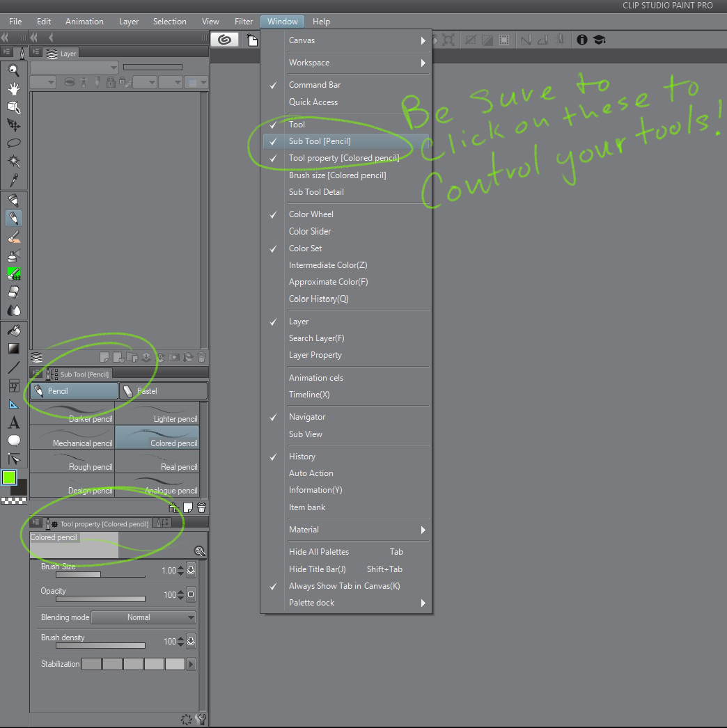Viewport: 727px width, 728px height.
Task: Choose the Darker pencil sub tool
Action: click(x=72, y=413)
